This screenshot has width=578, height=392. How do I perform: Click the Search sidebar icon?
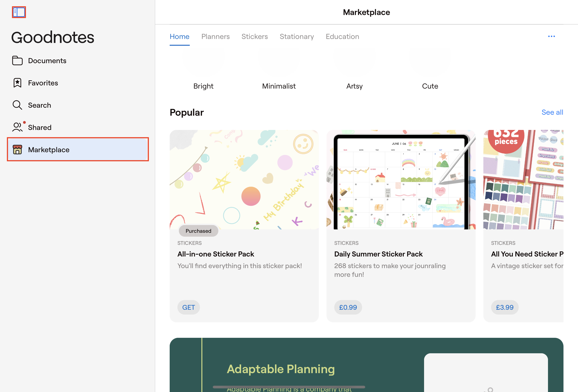coord(17,105)
